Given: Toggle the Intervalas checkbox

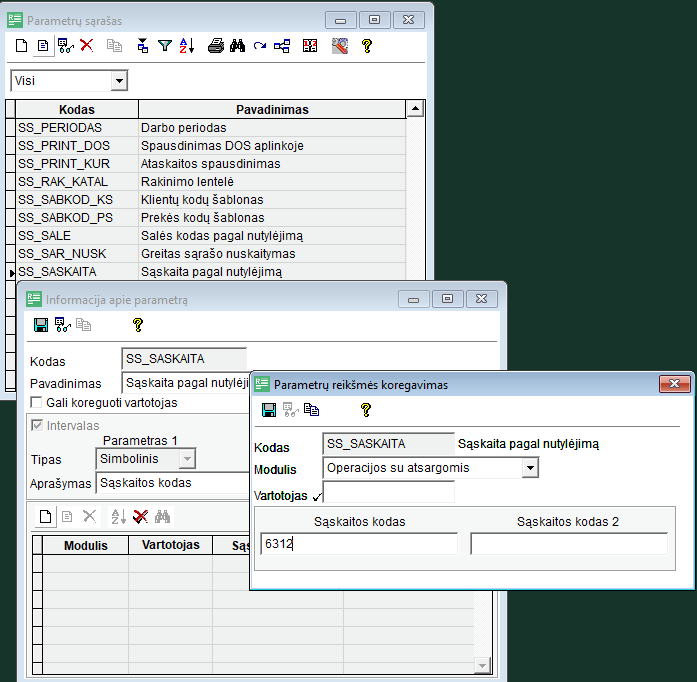Looking at the screenshot, I should [36, 425].
